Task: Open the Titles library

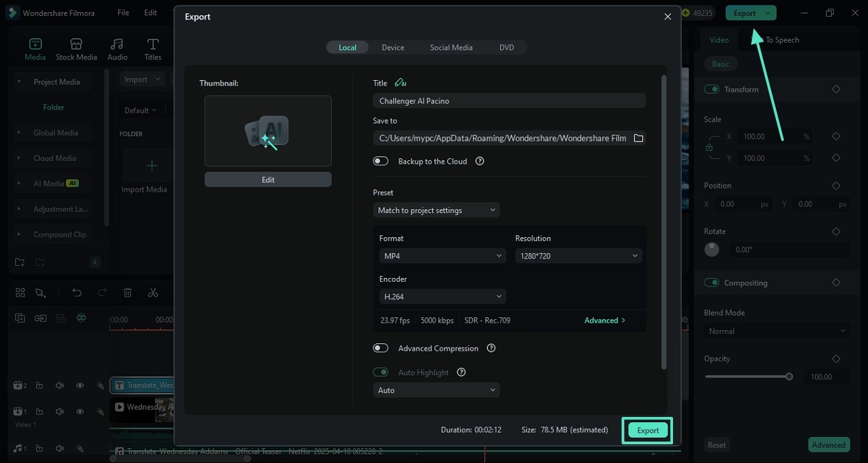Action: (153, 49)
